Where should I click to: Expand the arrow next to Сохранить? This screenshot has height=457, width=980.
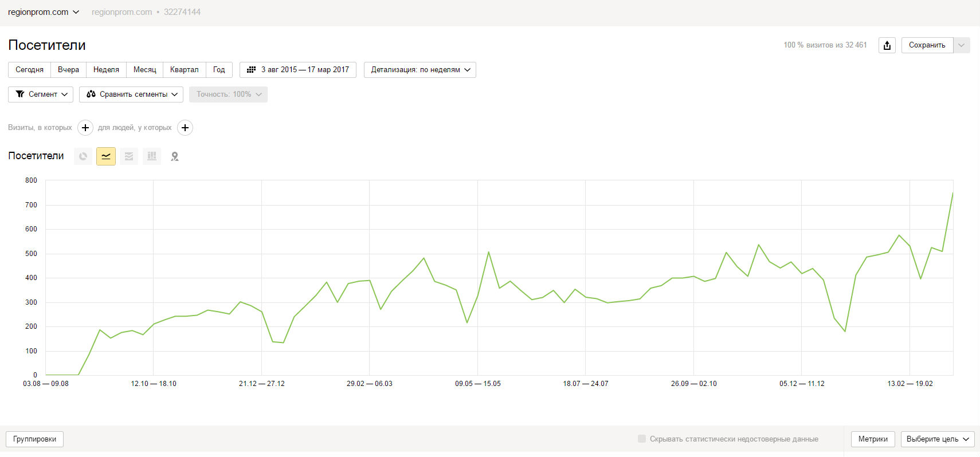962,45
